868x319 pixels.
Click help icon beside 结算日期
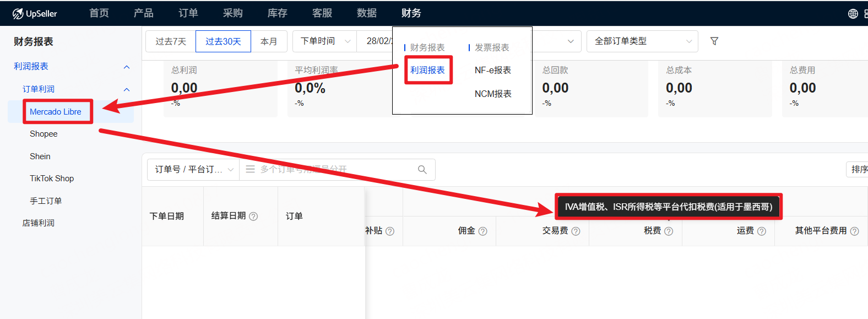(253, 217)
